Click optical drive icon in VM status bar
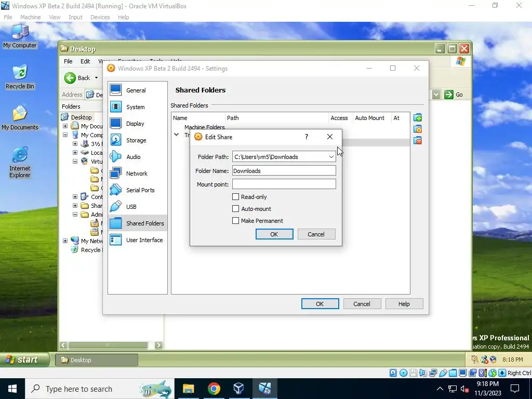The height and width of the screenshot is (399, 532). (403, 373)
